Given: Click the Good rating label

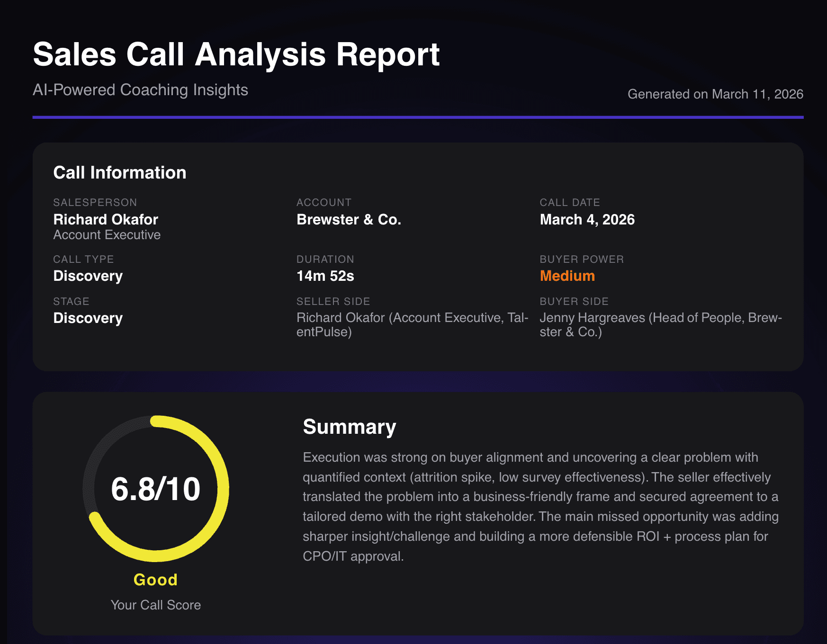Looking at the screenshot, I should [x=155, y=580].
